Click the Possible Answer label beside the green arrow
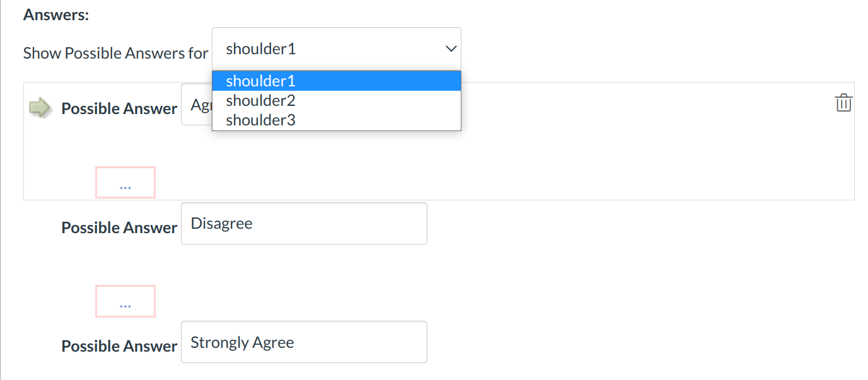This screenshot has width=868, height=380. (119, 109)
